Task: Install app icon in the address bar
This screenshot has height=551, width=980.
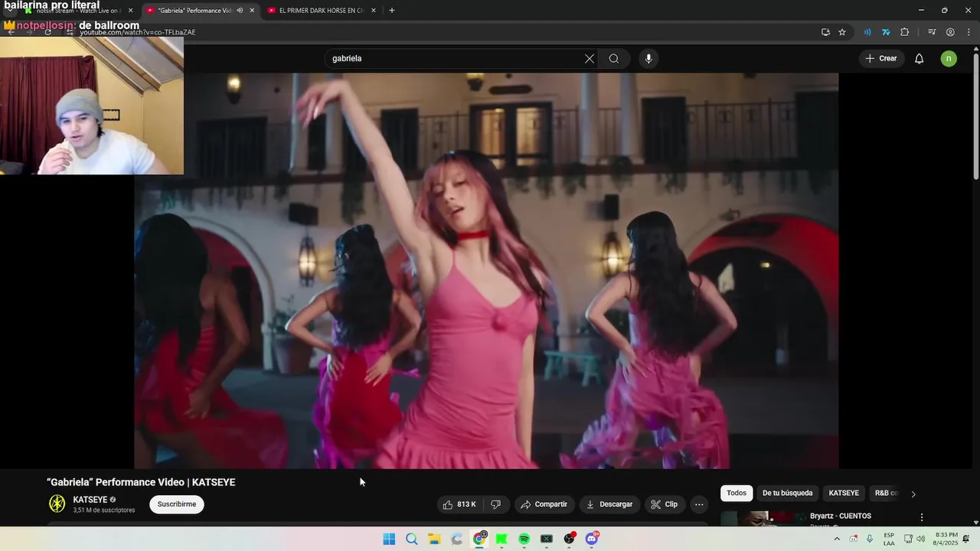Action: click(x=825, y=32)
